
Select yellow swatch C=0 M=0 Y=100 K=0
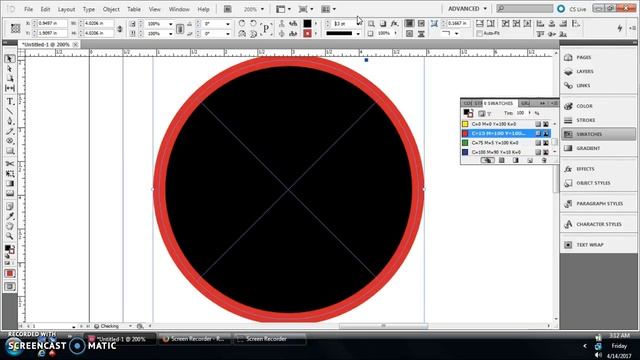pyautogui.click(x=507, y=124)
